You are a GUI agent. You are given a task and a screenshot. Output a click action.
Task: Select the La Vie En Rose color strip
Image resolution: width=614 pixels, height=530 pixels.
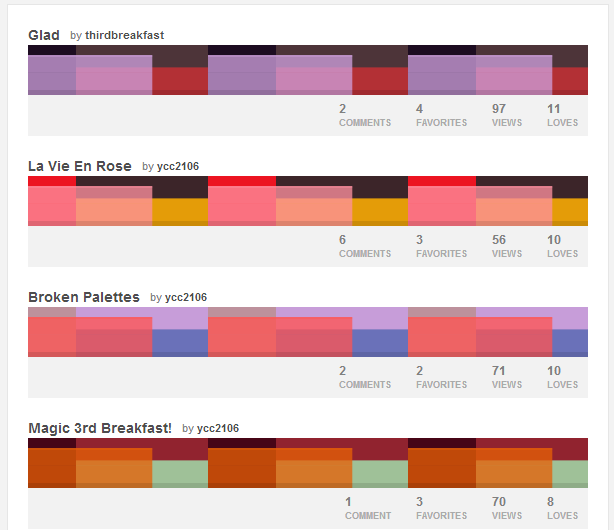(307, 201)
